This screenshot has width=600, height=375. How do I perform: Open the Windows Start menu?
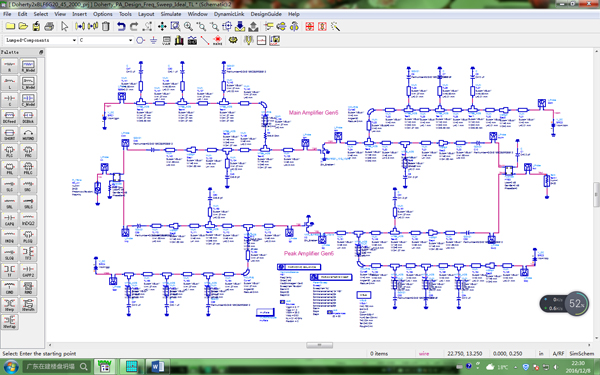pyautogui.click(x=10, y=367)
